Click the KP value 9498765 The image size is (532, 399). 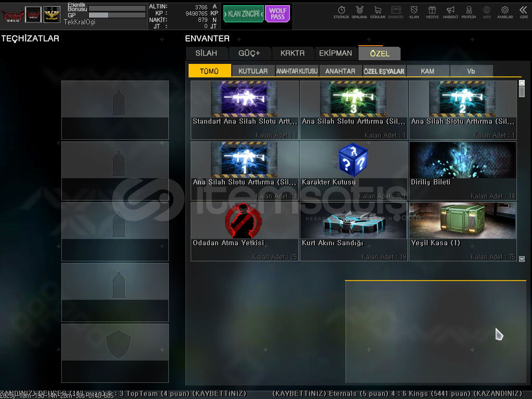tap(196, 14)
